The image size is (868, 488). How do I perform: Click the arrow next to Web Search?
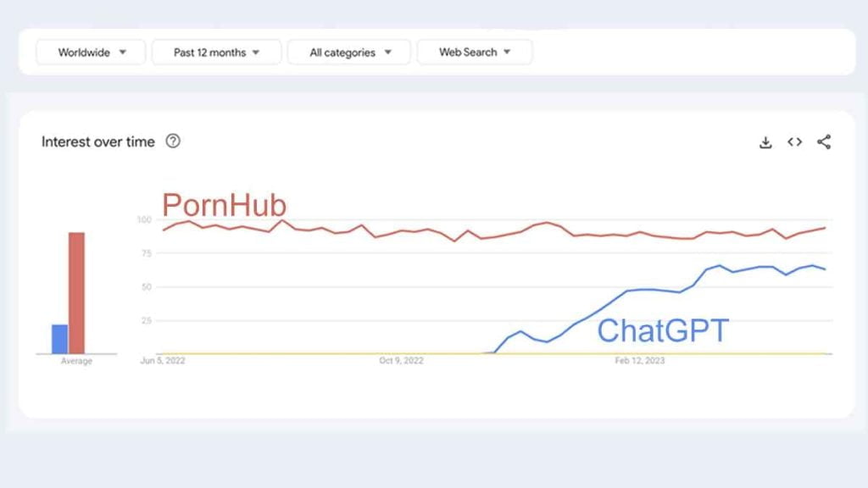coord(507,52)
